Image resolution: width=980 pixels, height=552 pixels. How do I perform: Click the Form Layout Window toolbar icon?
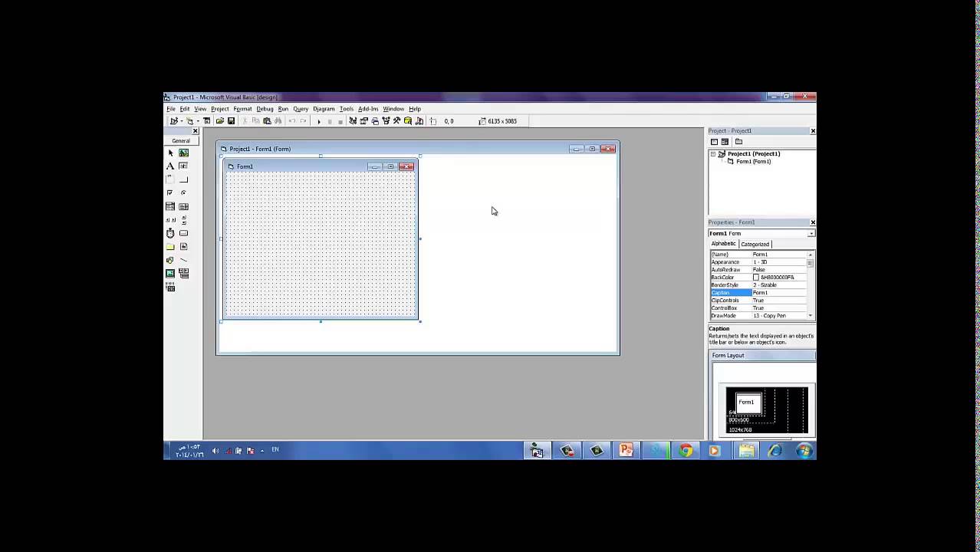[x=375, y=121]
